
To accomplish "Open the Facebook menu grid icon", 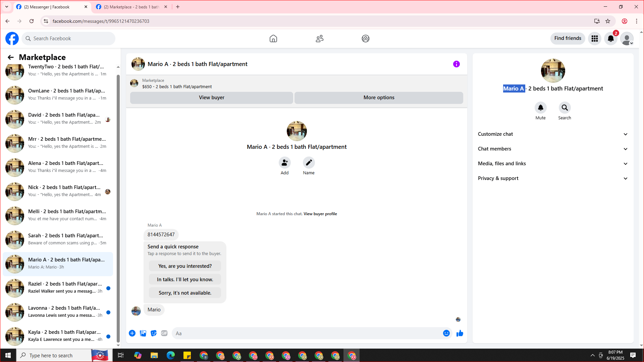I will tap(595, 39).
